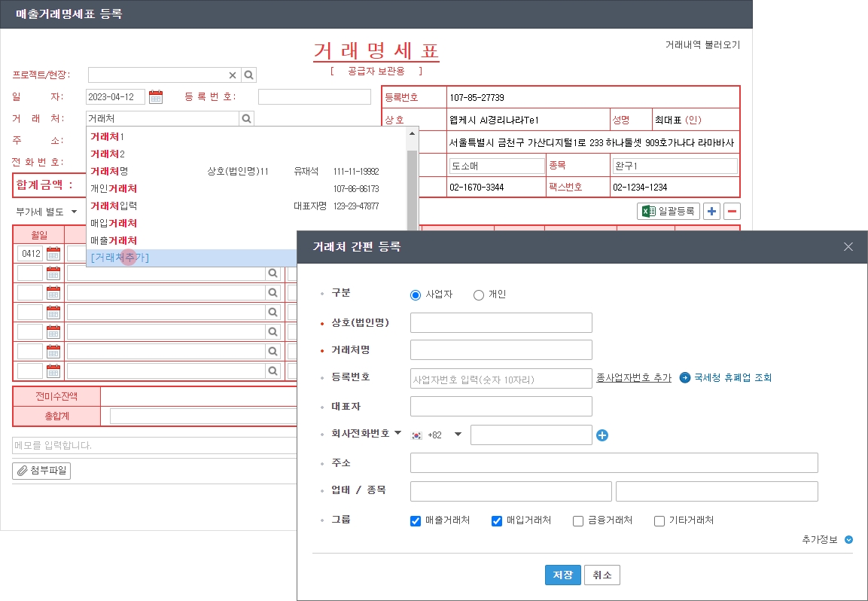Screen dimensions: 868x601
Task: Select [거래처추가] from the suggestion list
Action: pyautogui.click(x=120, y=258)
